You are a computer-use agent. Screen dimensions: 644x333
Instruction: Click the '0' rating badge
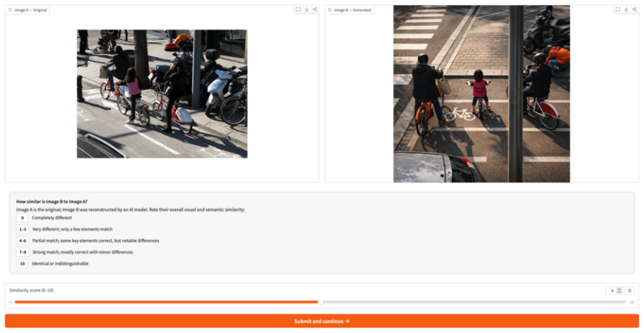pos(22,218)
